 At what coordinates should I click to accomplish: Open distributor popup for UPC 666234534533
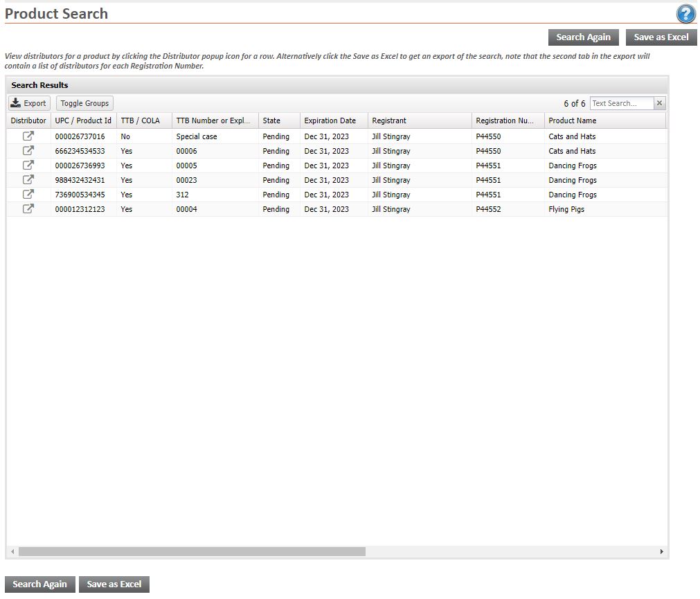(x=28, y=151)
